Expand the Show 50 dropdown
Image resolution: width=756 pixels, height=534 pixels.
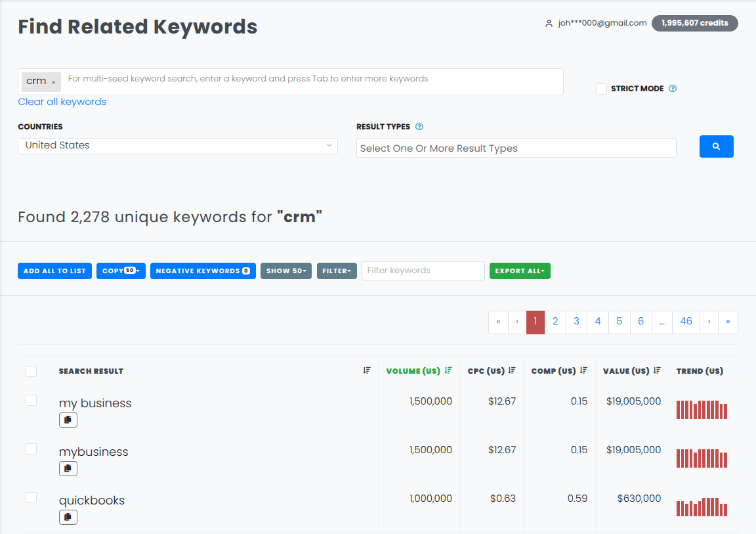(285, 271)
